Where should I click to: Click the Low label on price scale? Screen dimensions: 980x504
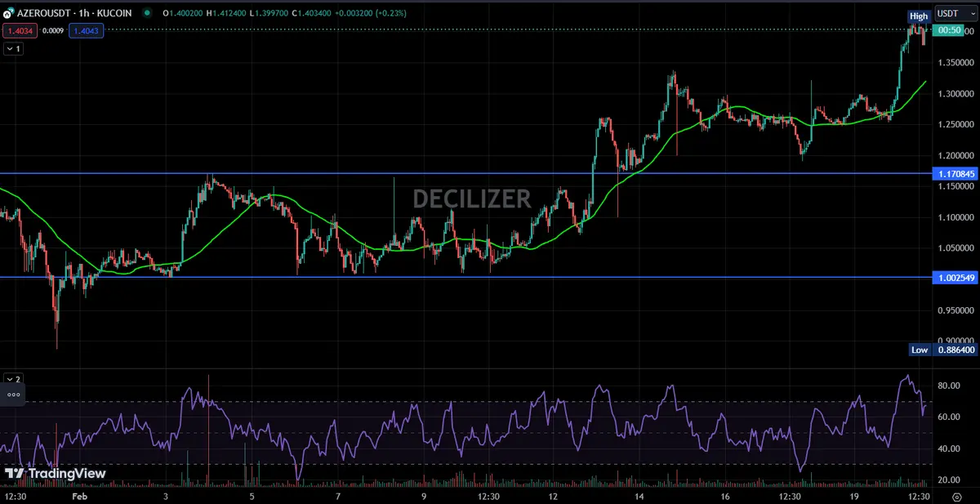coord(920,350)
